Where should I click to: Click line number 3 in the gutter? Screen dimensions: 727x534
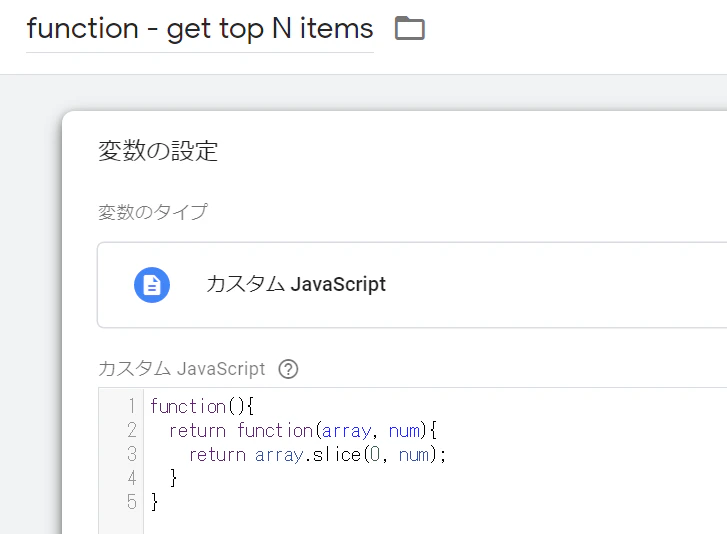[131, 454]
